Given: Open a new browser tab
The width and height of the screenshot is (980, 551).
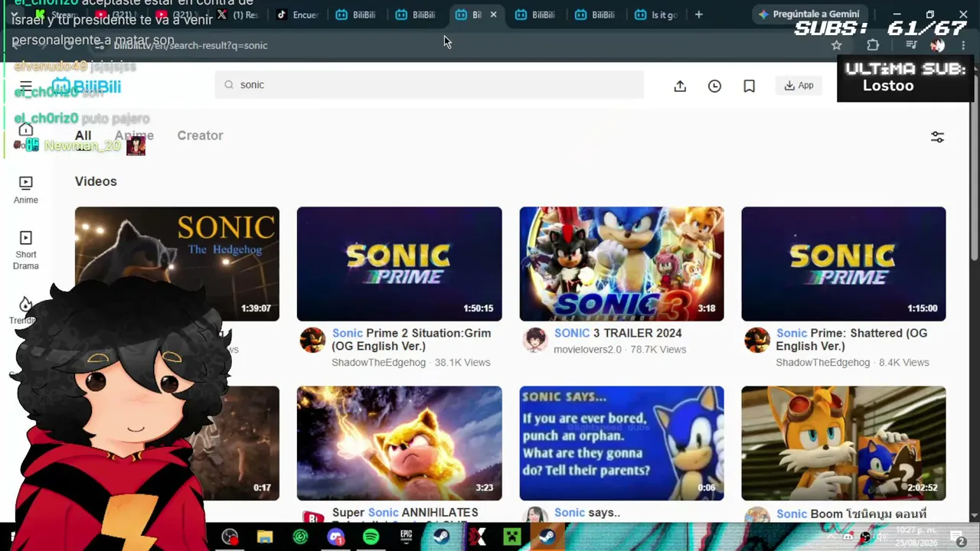Looking at the screenshot, I should click(698, 15).
